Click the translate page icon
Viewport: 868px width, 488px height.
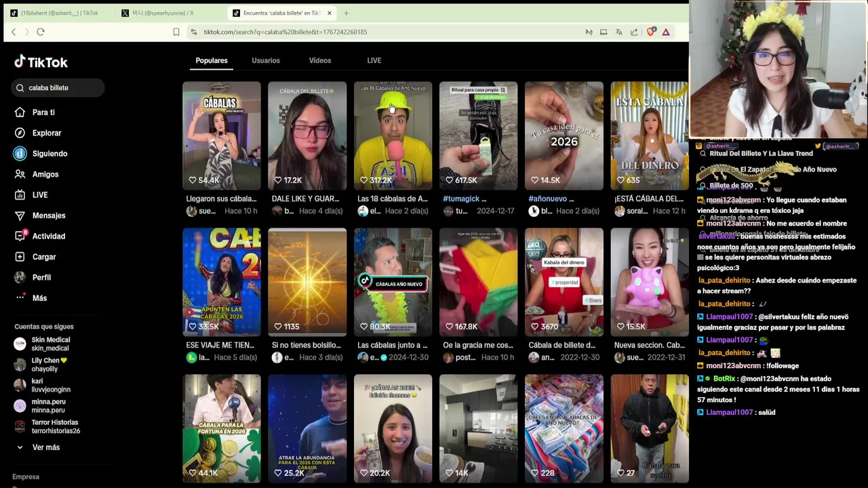click(x=618, y=32)
